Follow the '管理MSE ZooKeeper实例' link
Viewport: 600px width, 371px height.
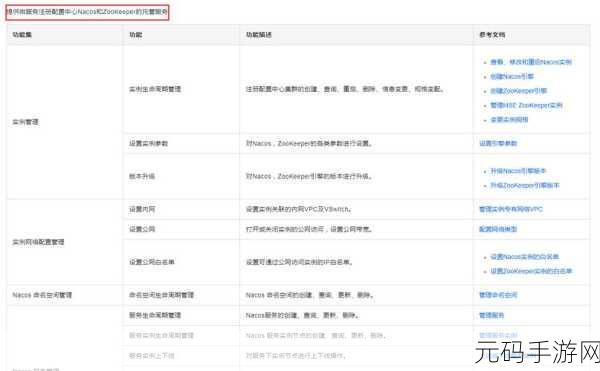[527, 105]
